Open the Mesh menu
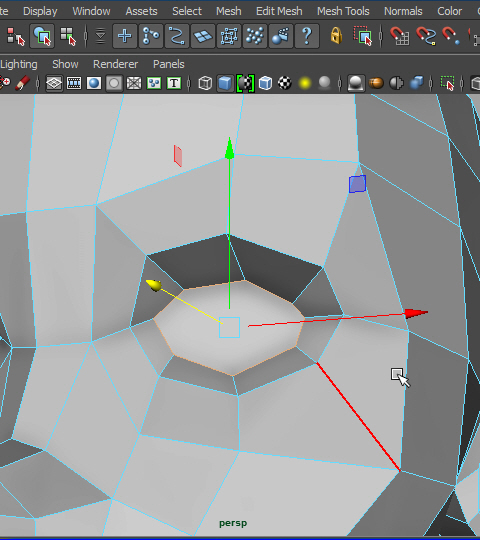 pos(229,11)
